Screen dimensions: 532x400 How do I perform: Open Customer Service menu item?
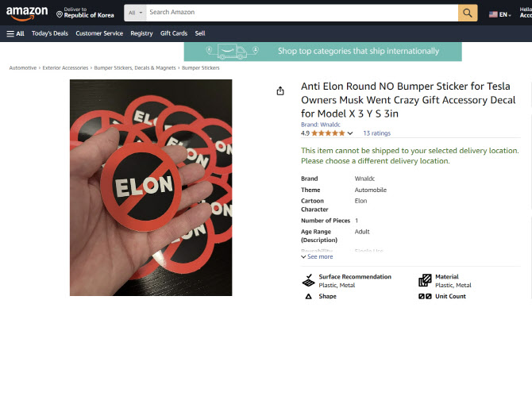[x=99, y=33]
